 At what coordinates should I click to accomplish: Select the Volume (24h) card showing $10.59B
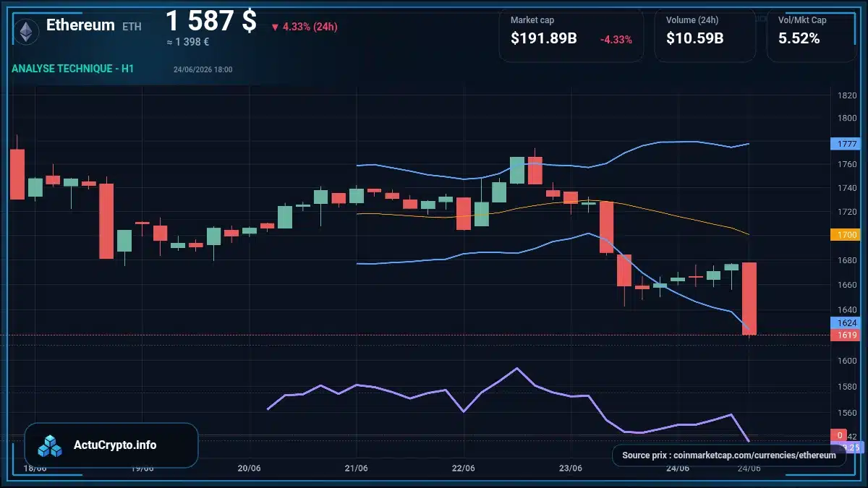705,35
